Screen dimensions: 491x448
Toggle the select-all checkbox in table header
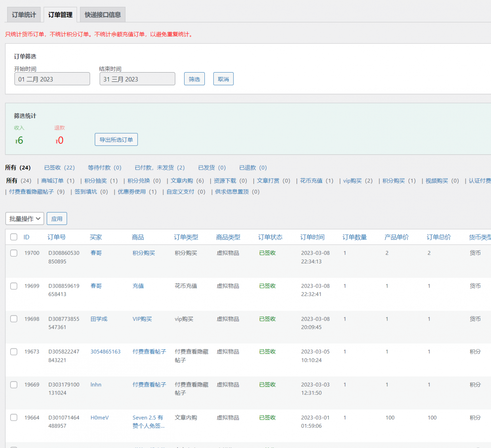click(x=14, y=237)
